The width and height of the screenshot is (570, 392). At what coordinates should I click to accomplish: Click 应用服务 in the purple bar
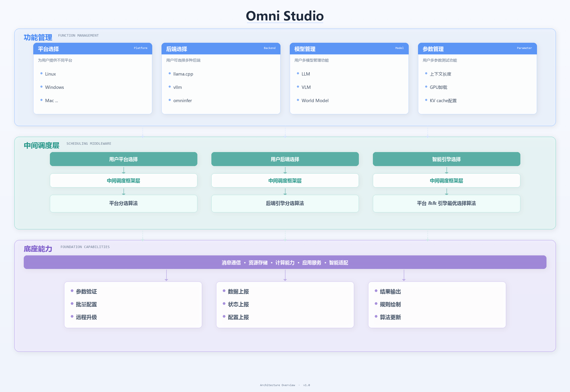point(312,263)
